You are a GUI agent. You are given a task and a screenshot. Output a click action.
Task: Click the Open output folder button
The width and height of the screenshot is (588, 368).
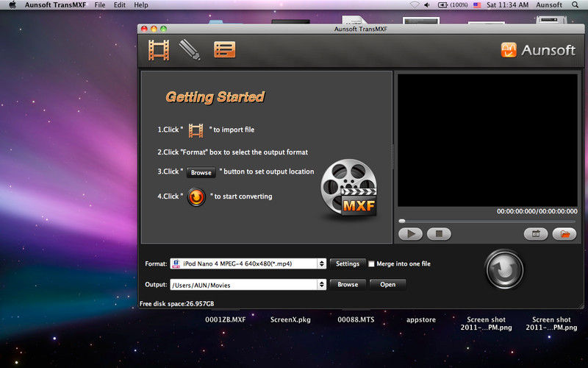pos(388,284)
